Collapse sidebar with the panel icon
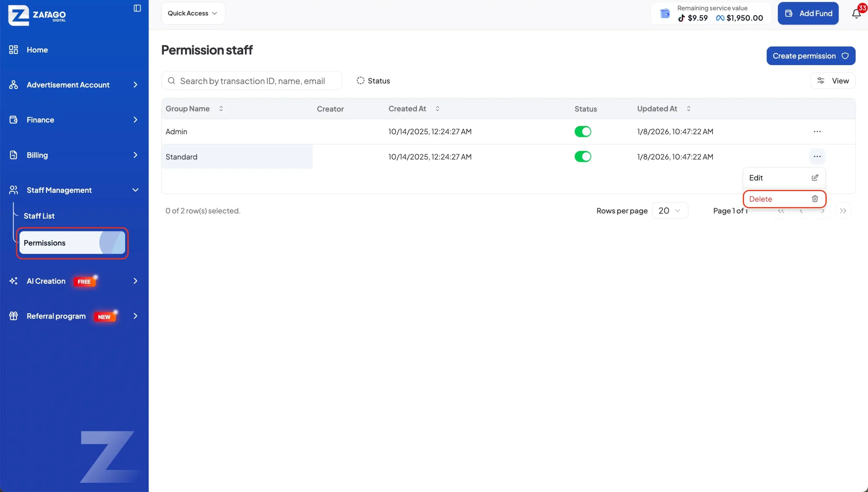Screen dimensions: 868x492 [137, 8]
